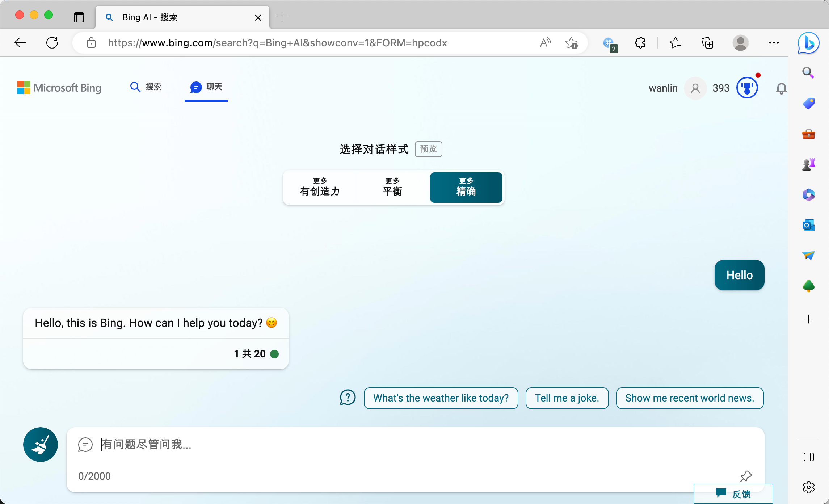Click the browser back arrow

[x=20, y=43]
